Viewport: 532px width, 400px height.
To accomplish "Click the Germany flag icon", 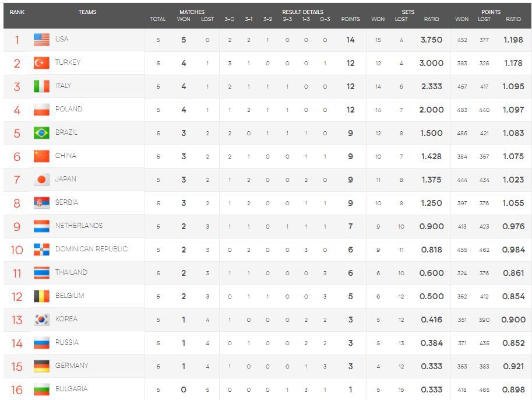I will (x=41, y=366).
